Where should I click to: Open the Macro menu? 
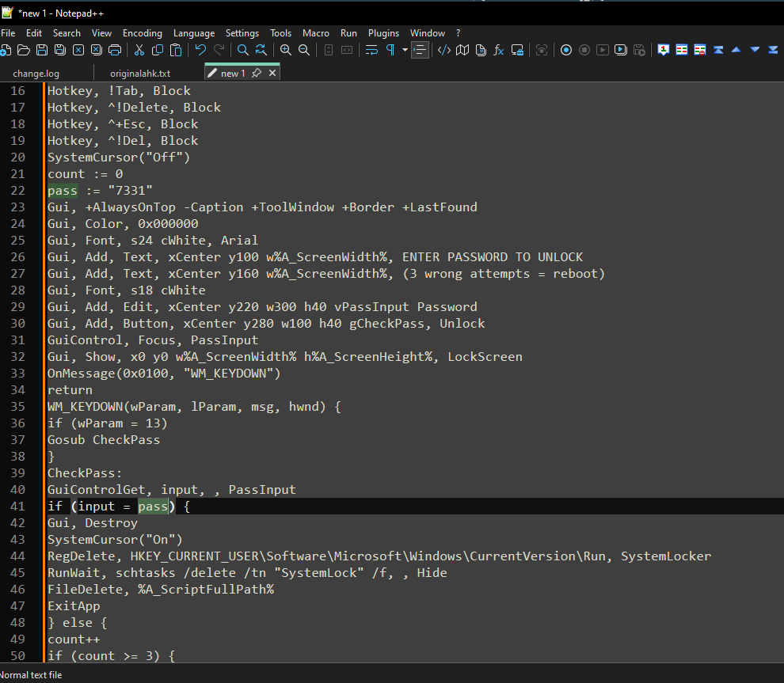click(x=316, y=33)
